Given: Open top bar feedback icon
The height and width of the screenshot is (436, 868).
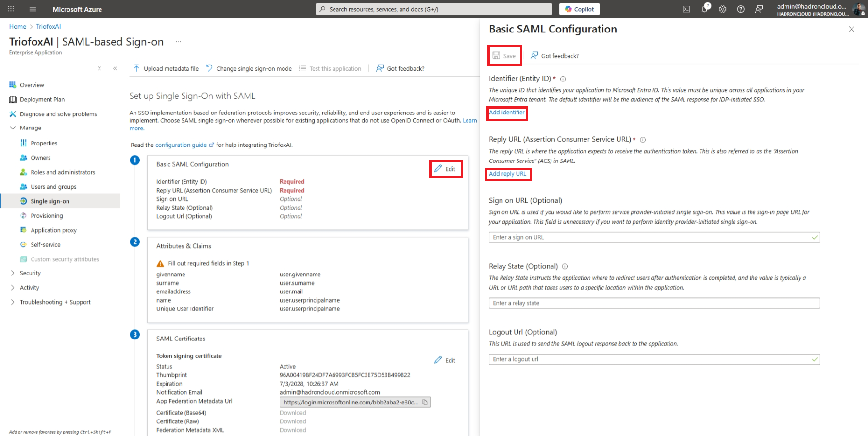Looking at the screenshot, I should (759, 9).
